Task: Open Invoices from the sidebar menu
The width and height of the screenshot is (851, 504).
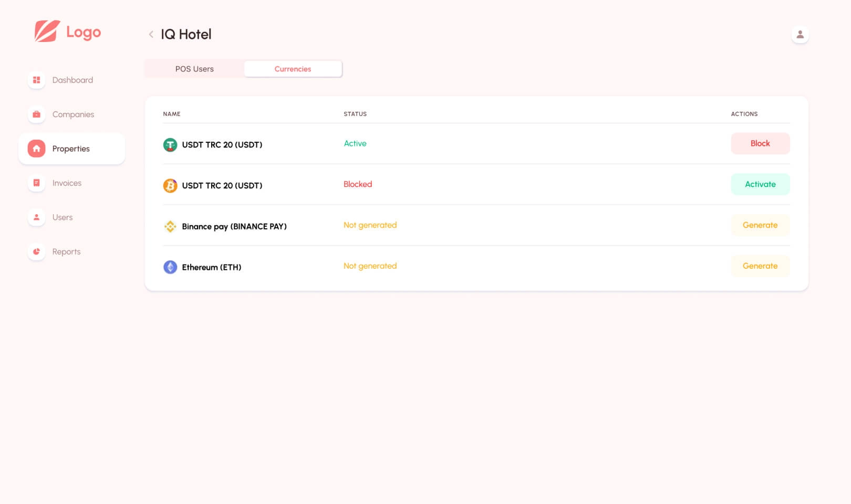Action: pyautogui.click(x=67, y=183)
